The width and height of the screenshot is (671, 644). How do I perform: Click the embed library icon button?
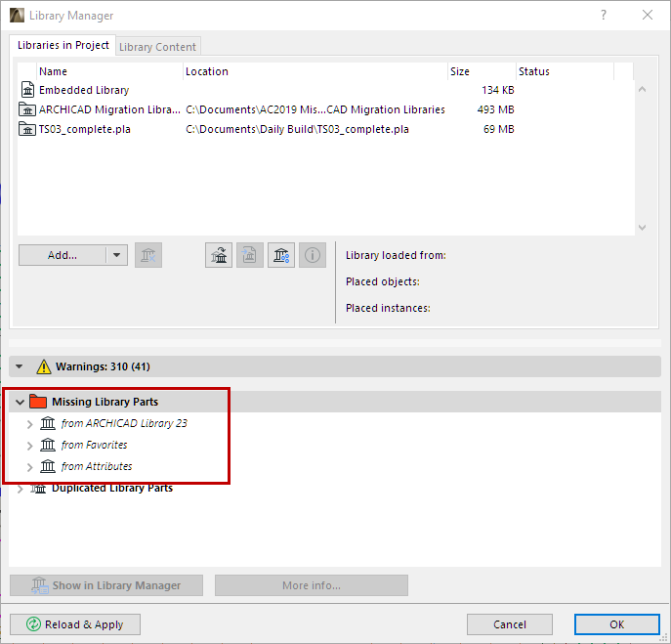[250, 255]
